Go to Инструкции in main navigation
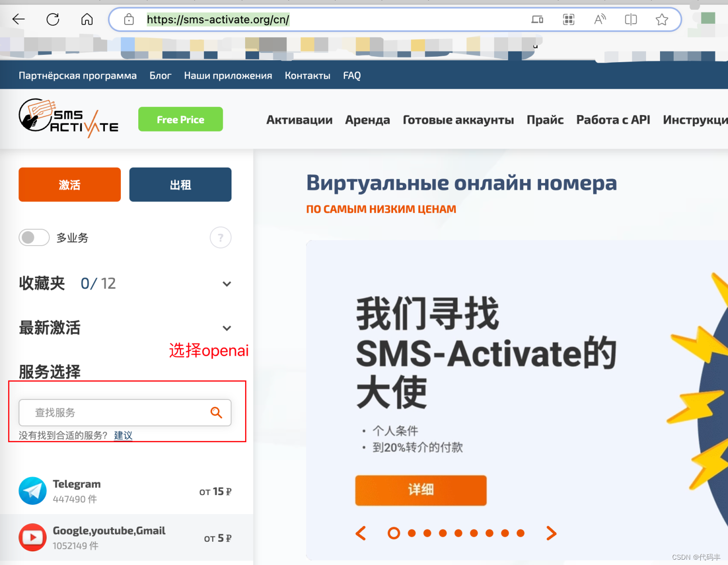Image resolution: width=728 pixels, height=565 pixels. tap(695, 120)
